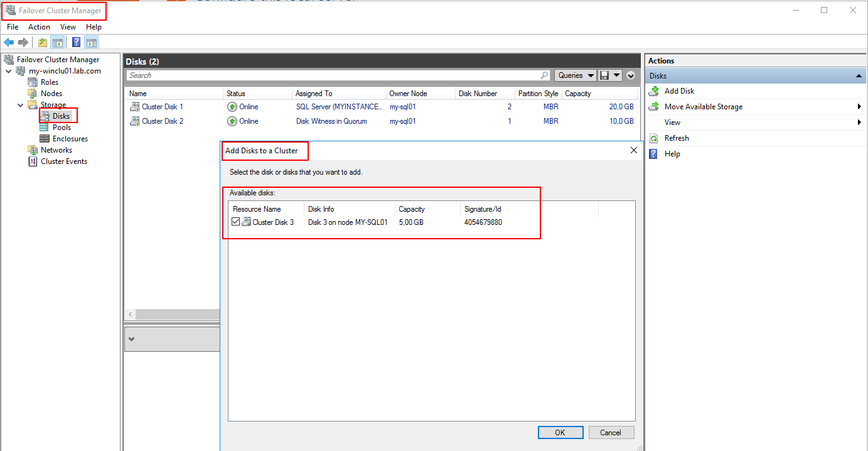Click the Up one level folder icon

click(42, 43)
